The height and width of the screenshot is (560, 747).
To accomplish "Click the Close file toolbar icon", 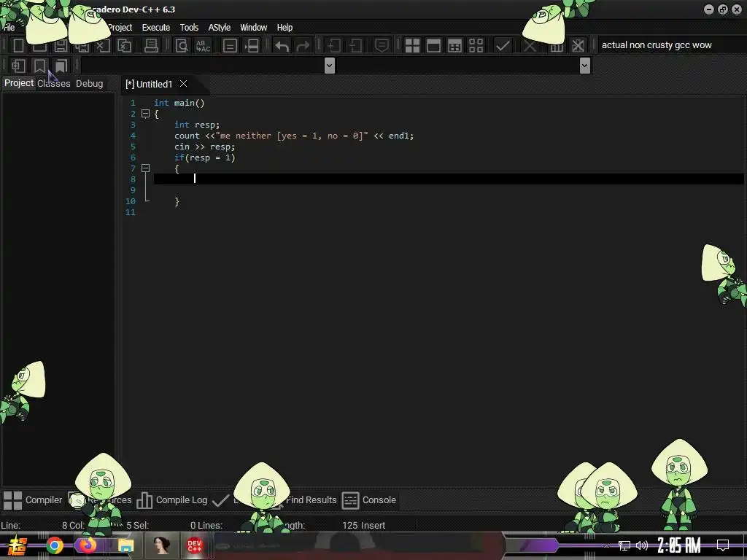I will 103,46.
